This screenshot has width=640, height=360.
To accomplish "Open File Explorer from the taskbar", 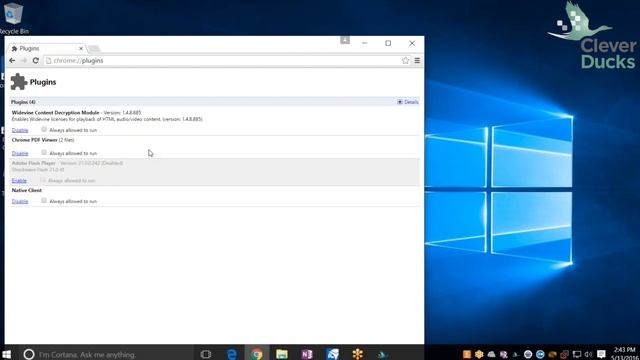I will pyautogui.click(x=282, y=354).
